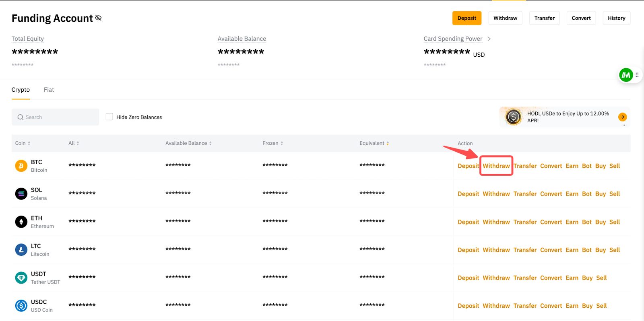Click the coin Search field
The width and height of the screenshot is (644, 321).
point(55,117)
